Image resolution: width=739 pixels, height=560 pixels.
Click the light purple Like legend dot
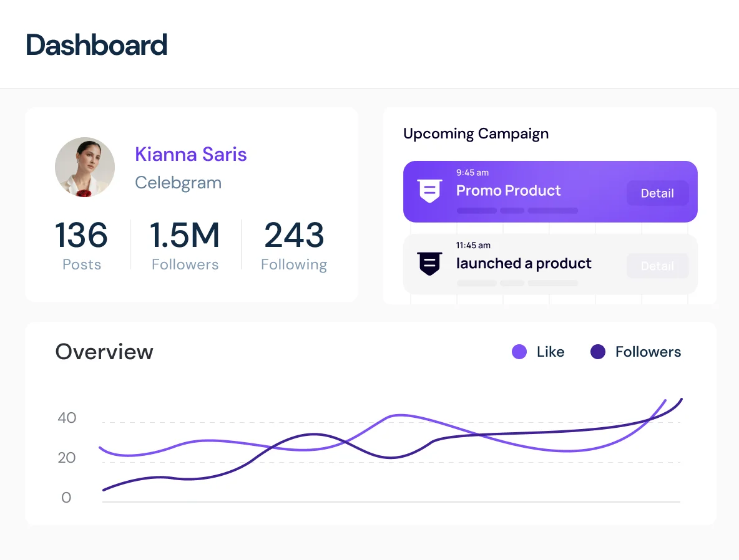tap(519, 352)
